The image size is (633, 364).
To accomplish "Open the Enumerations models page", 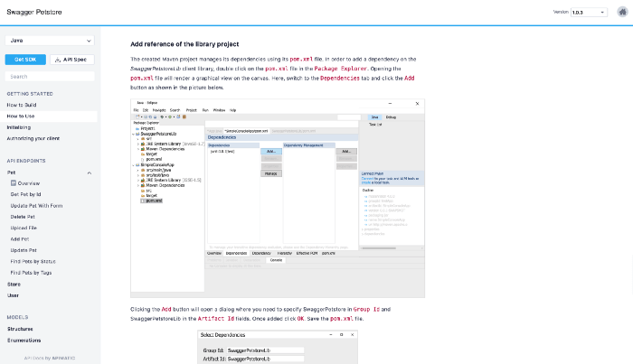I will pos(24,341).
